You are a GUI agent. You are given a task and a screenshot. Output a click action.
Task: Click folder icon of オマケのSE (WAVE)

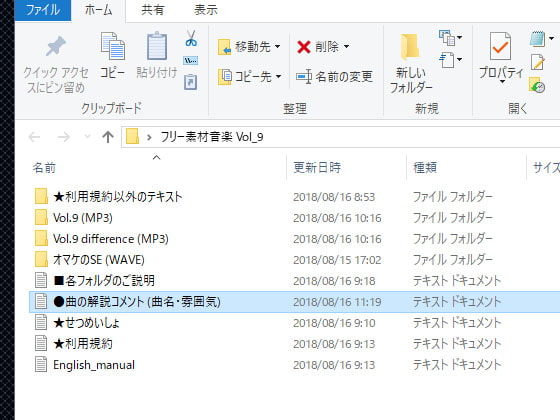pos(41,259)
